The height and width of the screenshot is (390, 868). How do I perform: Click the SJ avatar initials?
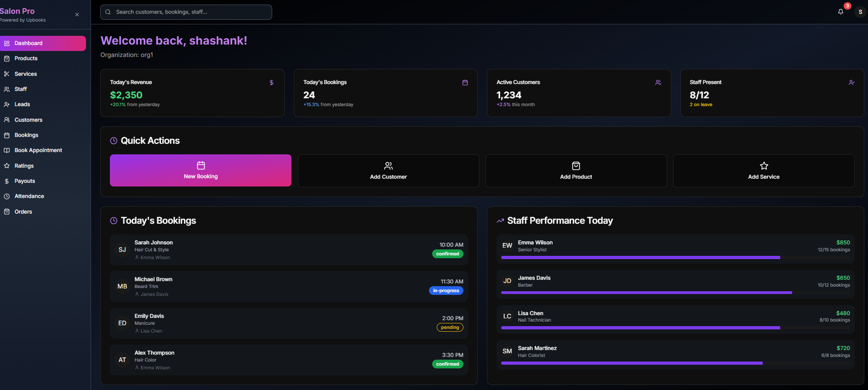click(122, 250)
